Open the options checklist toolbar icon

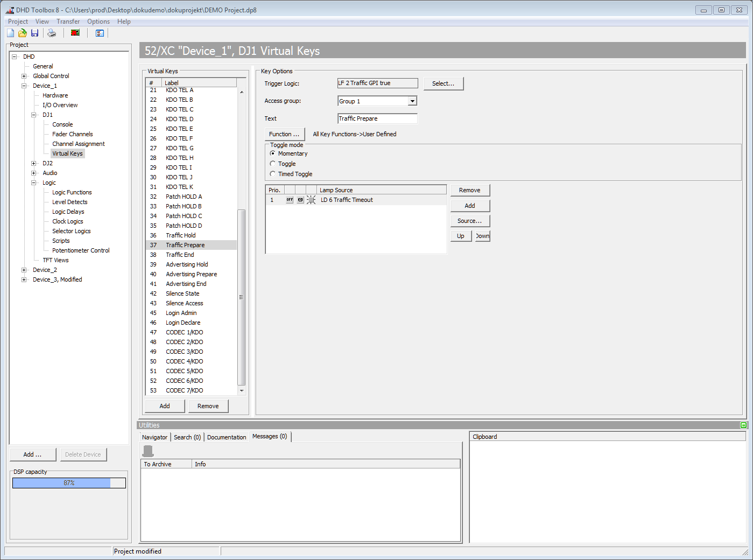100,33
